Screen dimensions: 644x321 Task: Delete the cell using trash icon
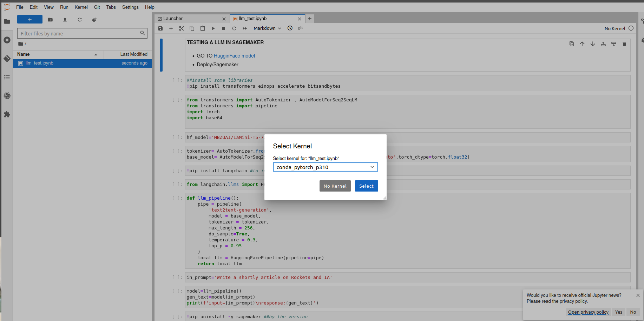pyautogui.click(x=624, y=44)
